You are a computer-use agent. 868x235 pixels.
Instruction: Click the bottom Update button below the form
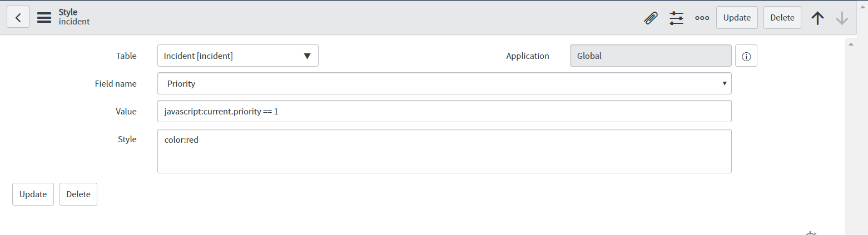[x=33, y=194]
